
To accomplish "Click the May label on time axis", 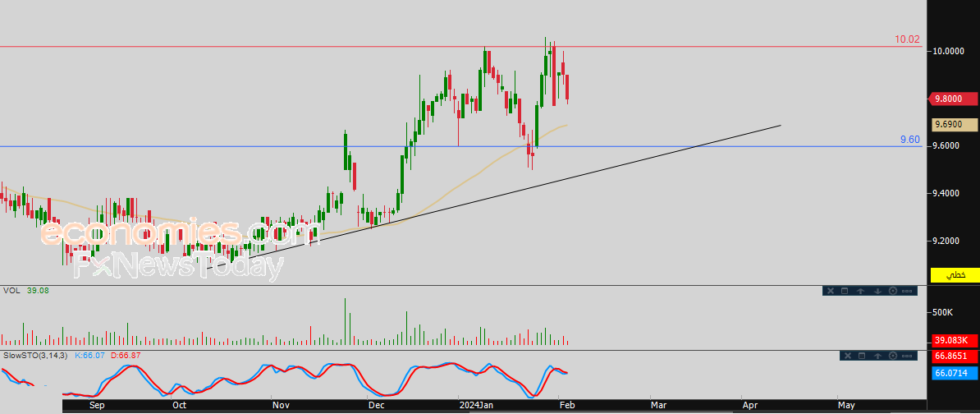I will [x=845, y=405].
